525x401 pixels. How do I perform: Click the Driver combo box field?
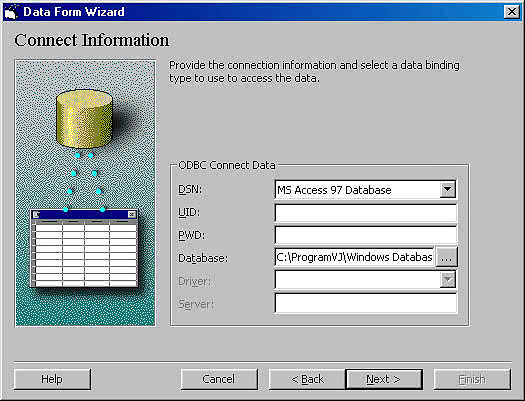coord(365,280)
